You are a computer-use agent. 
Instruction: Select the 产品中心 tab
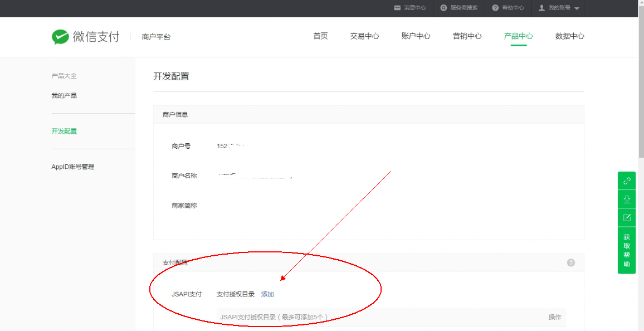(518, 36)
